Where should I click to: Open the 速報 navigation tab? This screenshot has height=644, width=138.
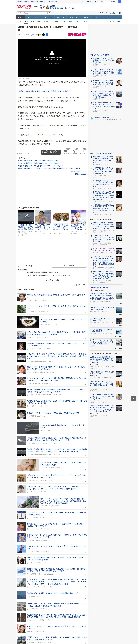tap(28, 17)
